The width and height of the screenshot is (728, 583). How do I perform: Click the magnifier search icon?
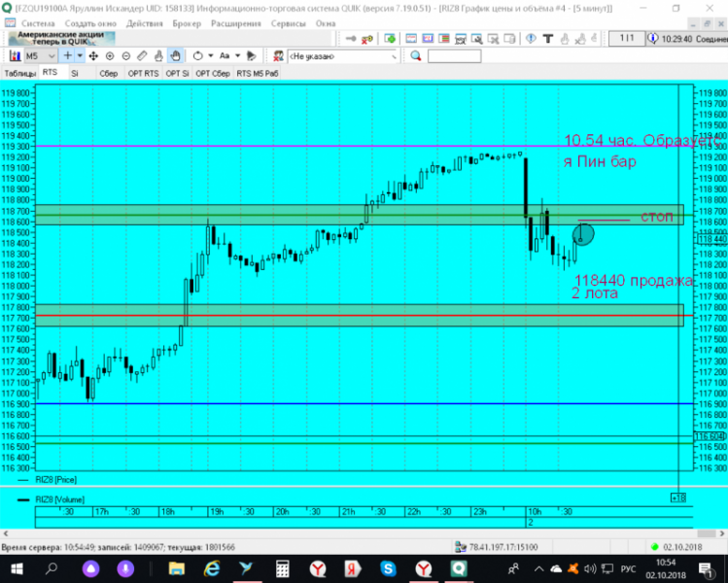[416, 56]
